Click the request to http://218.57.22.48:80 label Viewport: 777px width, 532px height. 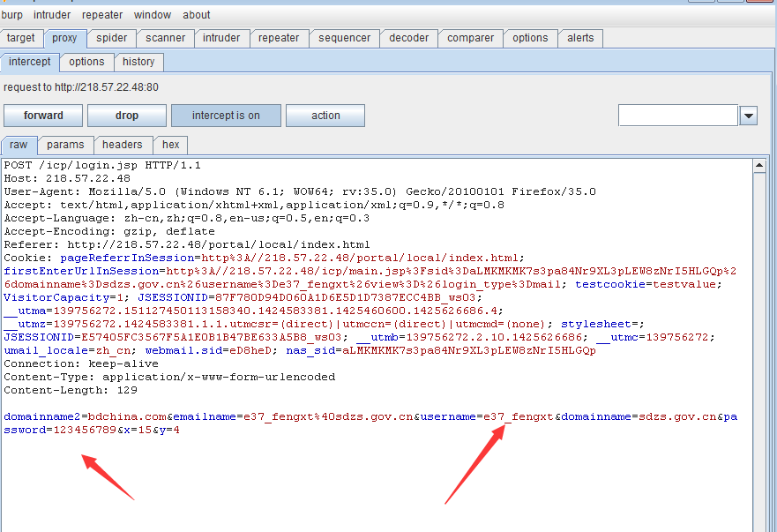[81, 87]
